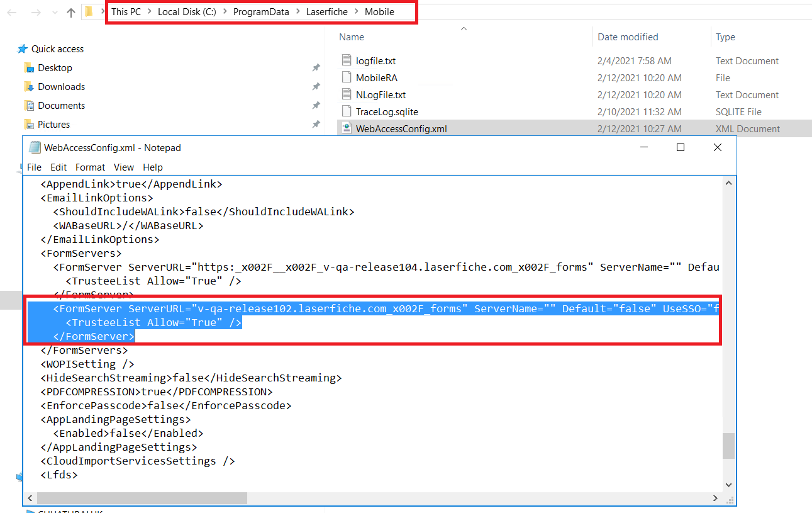Select the TraceLog.sqlite file name
The image size is (812, 513).
[387, 111]
